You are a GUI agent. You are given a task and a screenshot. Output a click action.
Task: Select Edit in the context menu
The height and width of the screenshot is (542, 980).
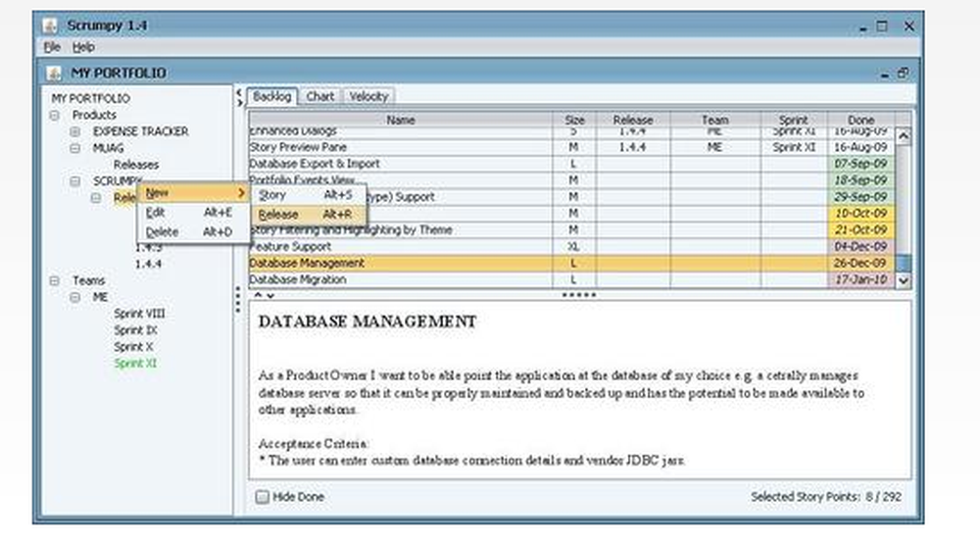[x=193, y=213]
